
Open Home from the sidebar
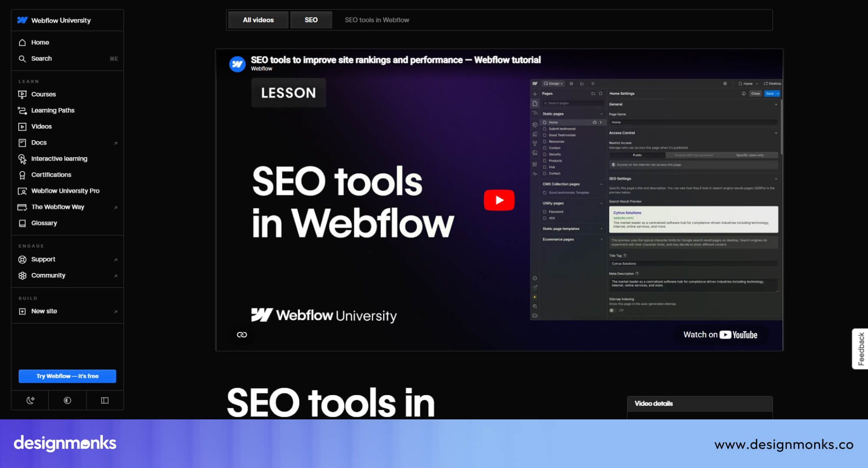pyautogui.click(x=67, y=43)
